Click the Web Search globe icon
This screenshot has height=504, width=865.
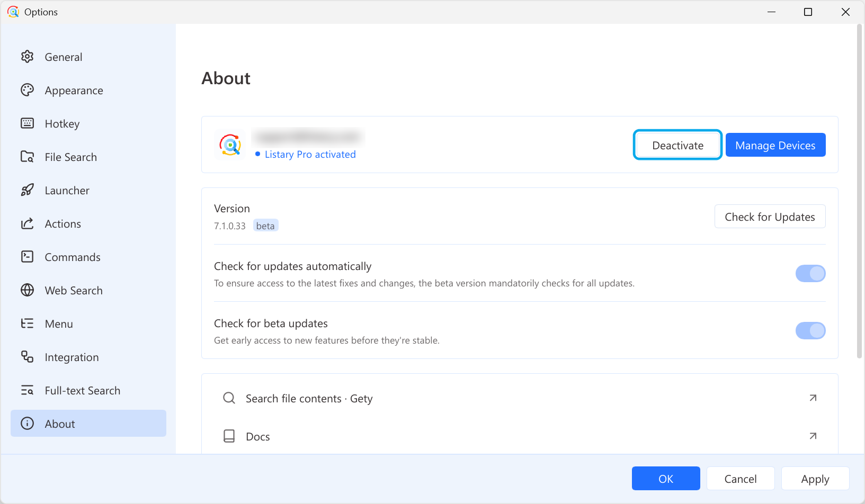coord(27,290)
